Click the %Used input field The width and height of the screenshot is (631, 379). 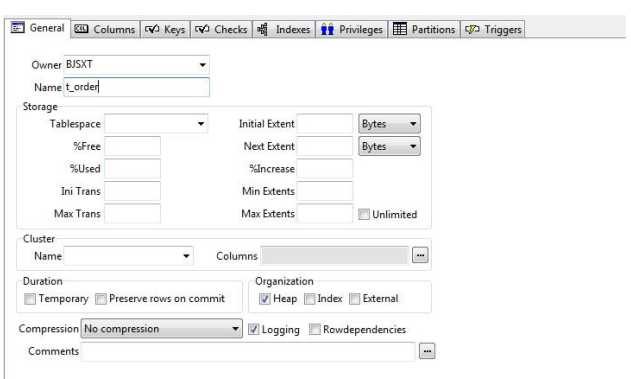(x=132, y=169)
